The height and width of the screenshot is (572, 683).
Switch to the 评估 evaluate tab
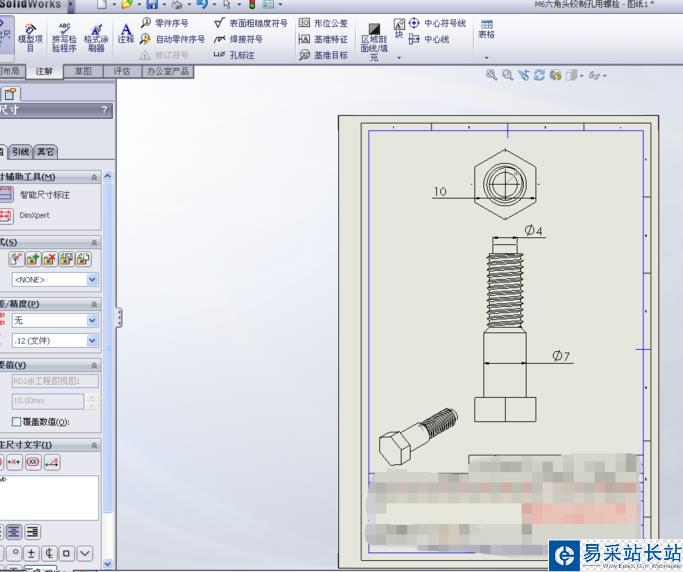click(x=122, y=71)
